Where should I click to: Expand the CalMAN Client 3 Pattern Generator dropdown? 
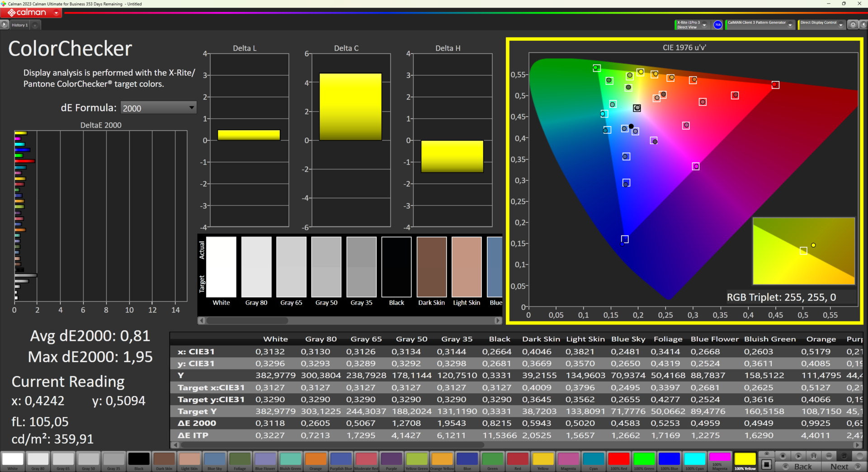790,25
